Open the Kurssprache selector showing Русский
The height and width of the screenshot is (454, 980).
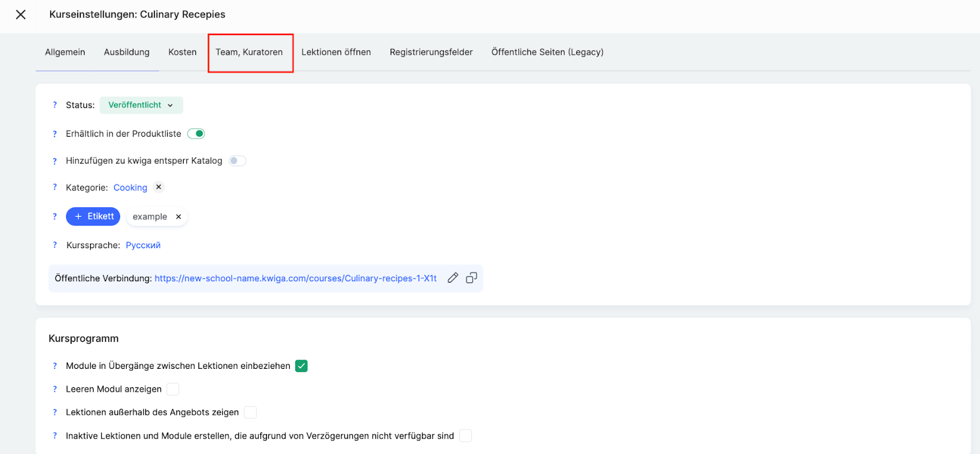[x=143, y=245]
